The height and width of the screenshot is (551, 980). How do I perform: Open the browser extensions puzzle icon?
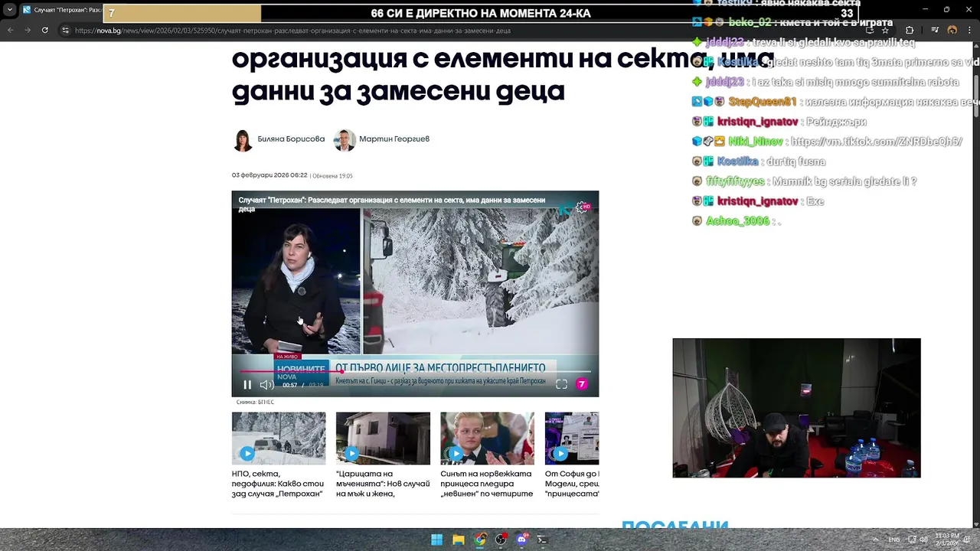point(910,31)
